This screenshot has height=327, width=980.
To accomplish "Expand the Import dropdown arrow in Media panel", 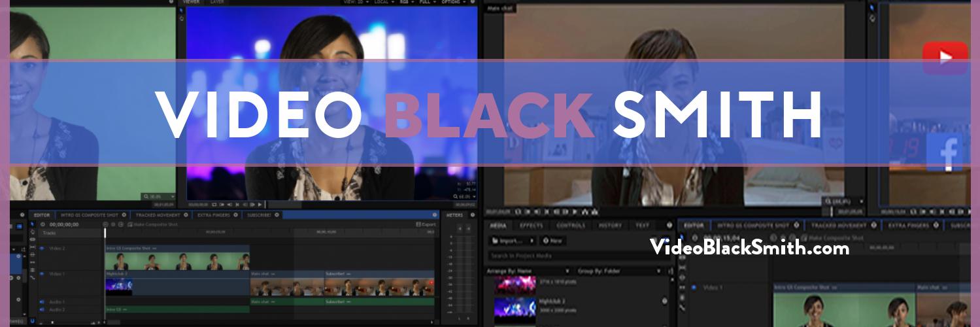I will click(531, 241).
